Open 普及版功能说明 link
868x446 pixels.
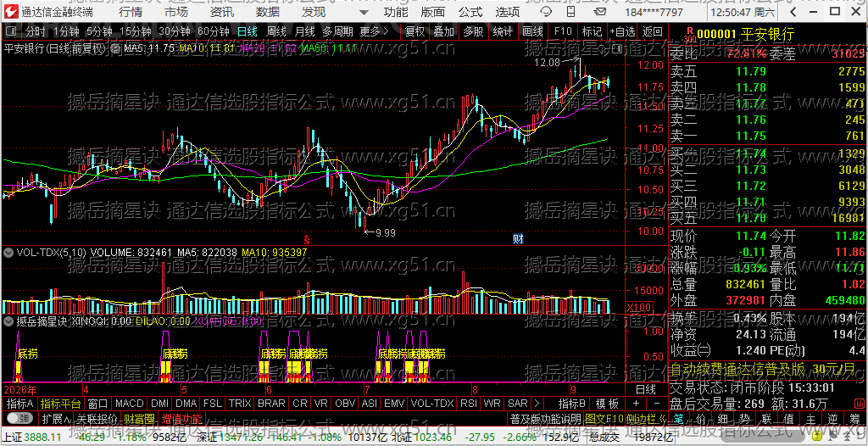coord(545,418)
